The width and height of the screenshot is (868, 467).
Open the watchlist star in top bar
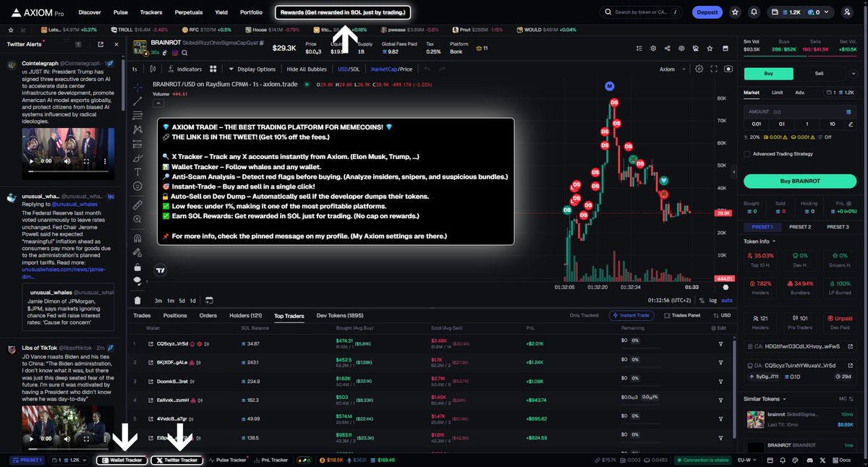click(735, 12)
